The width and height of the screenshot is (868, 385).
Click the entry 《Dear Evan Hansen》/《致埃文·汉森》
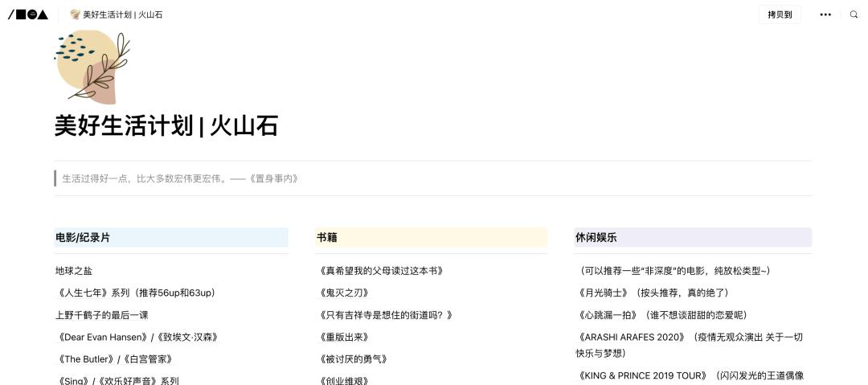pyautogui.click(x=138, y=337)
